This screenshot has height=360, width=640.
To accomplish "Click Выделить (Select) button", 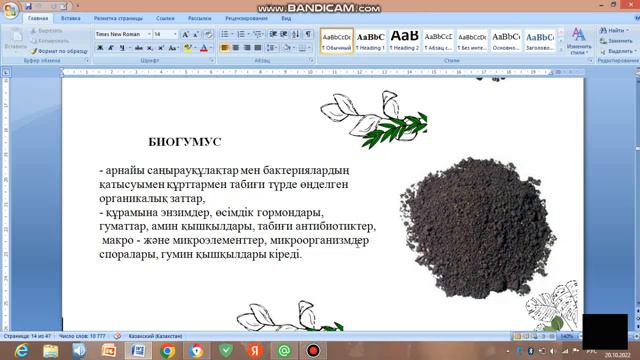I will [x=618, y=51].
